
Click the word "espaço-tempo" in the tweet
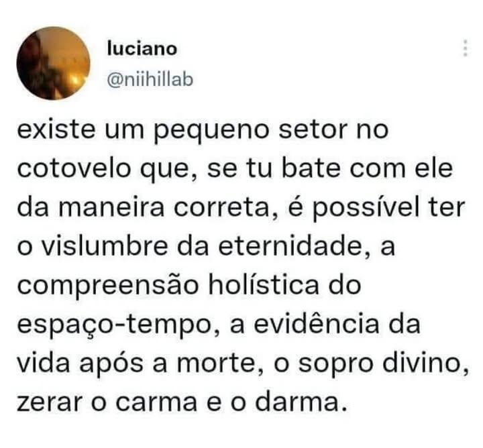tap(113, 326)
